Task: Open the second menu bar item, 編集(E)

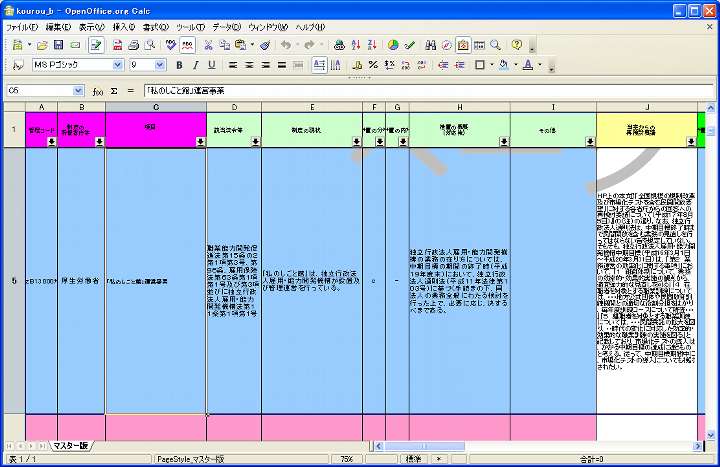Action: 58,27
